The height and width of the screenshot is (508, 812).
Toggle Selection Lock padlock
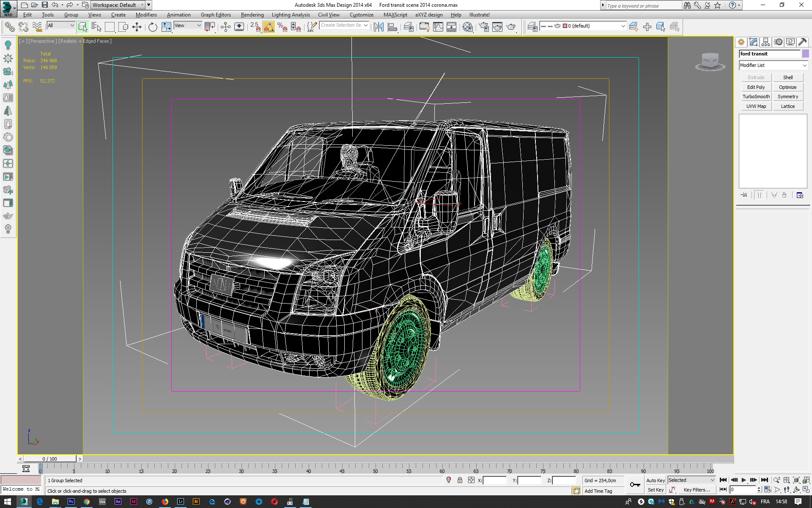click(460, 480)
